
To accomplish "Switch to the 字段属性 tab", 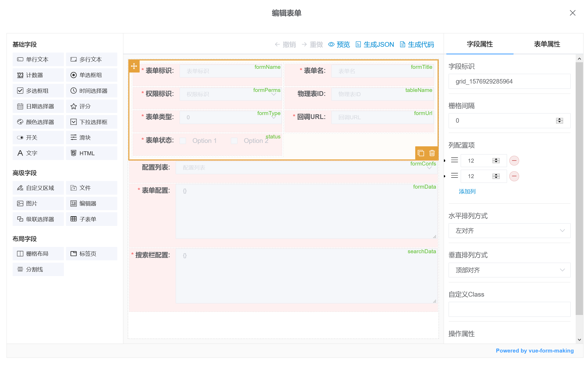I will (480, 44).
